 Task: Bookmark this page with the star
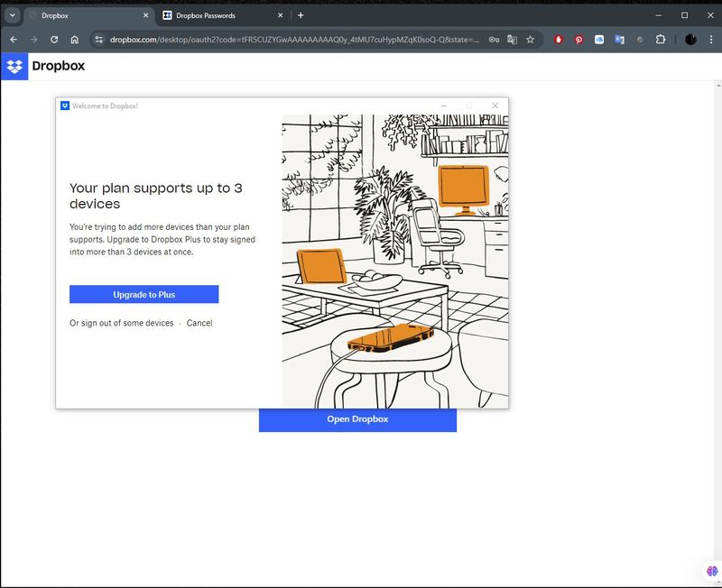point(531,40)
